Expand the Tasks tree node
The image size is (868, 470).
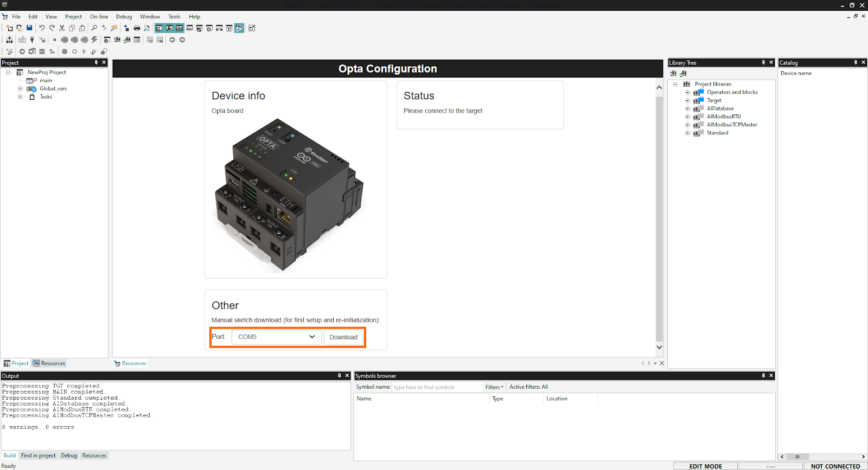tap(20, 97)
